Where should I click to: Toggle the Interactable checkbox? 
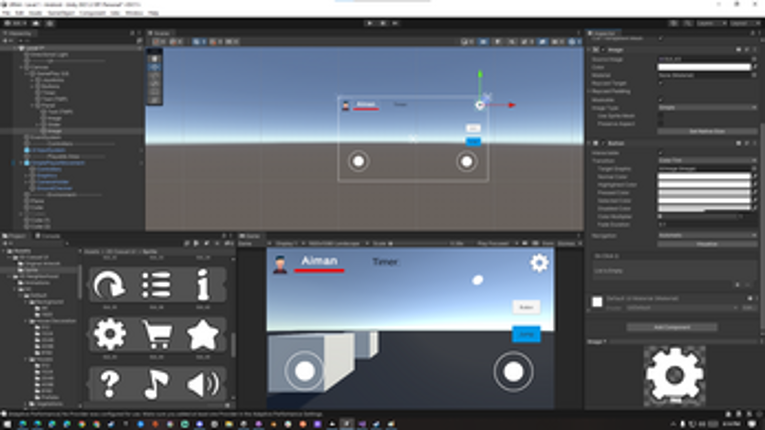click(661, 153)
